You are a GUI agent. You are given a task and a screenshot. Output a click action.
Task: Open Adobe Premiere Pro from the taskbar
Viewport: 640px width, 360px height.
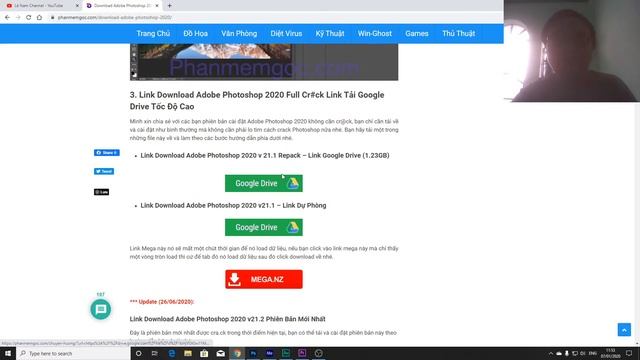tap(302, 353)
